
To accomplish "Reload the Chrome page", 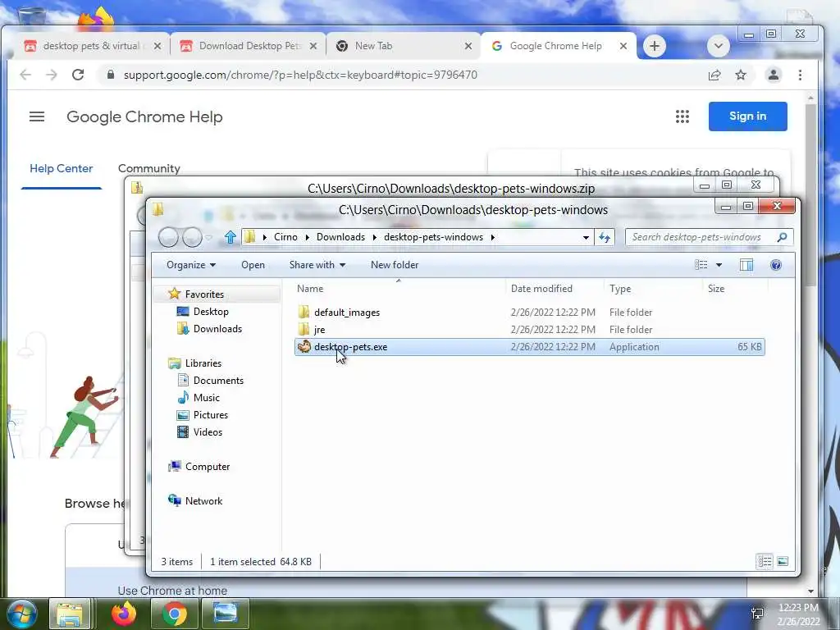I will click(x=78, y=75).
